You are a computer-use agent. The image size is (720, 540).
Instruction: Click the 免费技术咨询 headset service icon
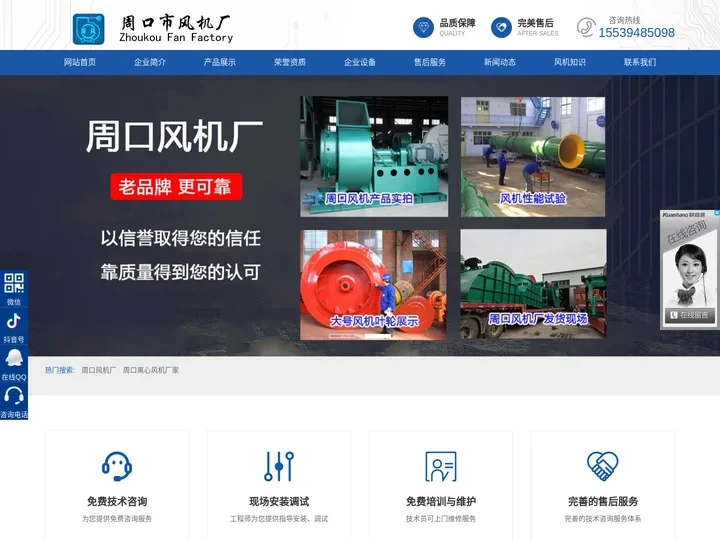(117, 466)
